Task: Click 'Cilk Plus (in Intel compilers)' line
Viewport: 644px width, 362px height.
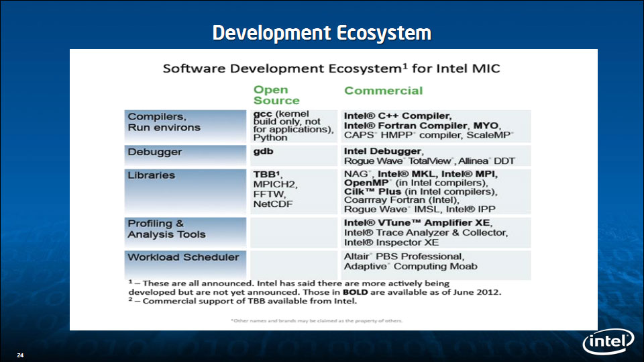Action: pos(421,191)
